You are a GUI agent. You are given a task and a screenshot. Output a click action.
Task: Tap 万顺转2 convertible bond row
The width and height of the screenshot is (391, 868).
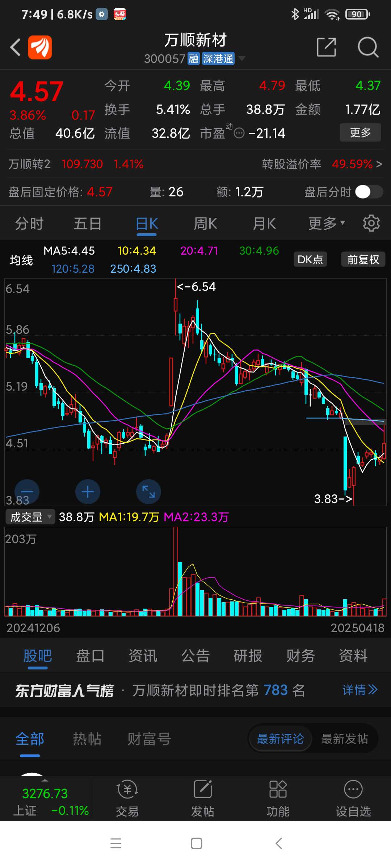click(x=76, y=164)
